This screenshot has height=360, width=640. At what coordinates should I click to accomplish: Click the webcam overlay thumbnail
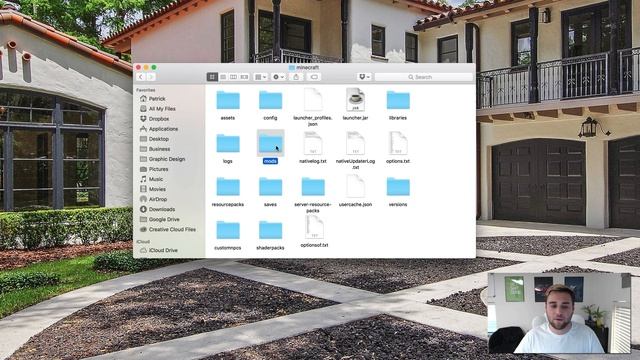click(559, 313)
